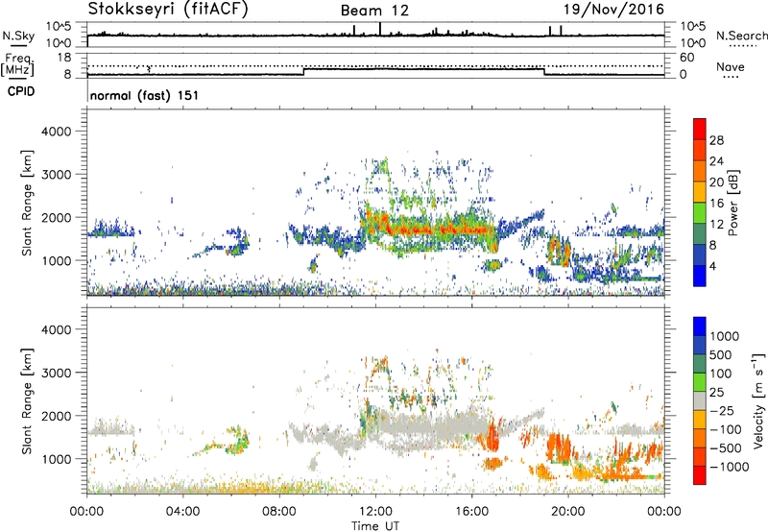This screenshot has height=532, width=768.
Task: Click the 04:00 time axis label
Action: tap(182, 512)
